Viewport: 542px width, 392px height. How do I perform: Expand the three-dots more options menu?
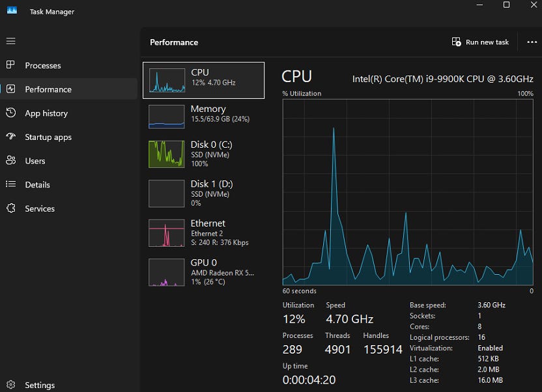point(532,42)
